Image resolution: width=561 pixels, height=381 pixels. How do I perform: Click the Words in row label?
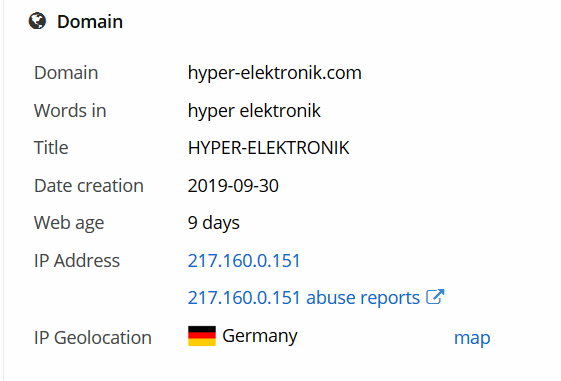coord(70,111)
